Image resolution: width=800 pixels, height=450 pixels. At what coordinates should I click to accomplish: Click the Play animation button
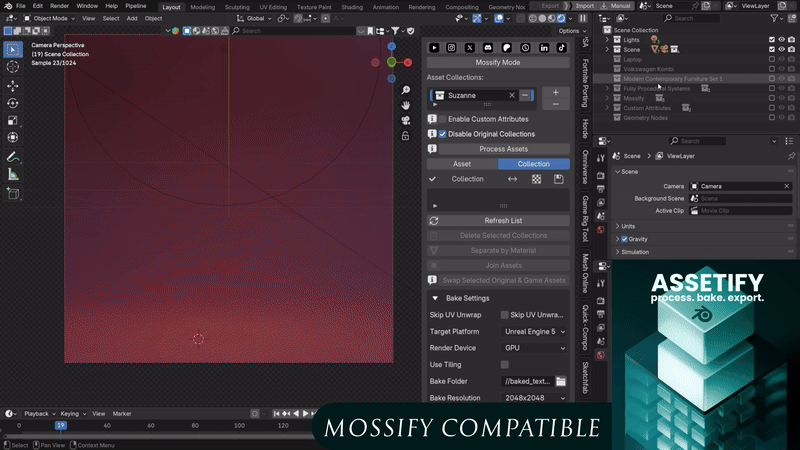305,414
